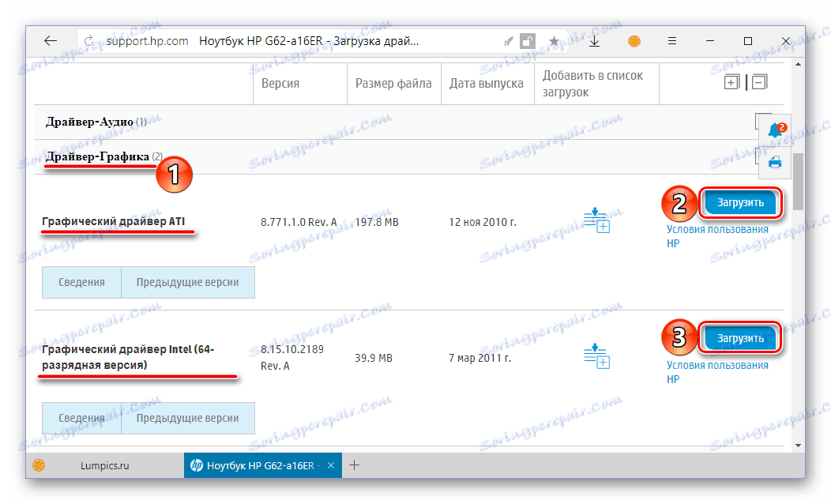
Task: Toggle the security lock icon in address bar
Action: [x=527, y=39]
